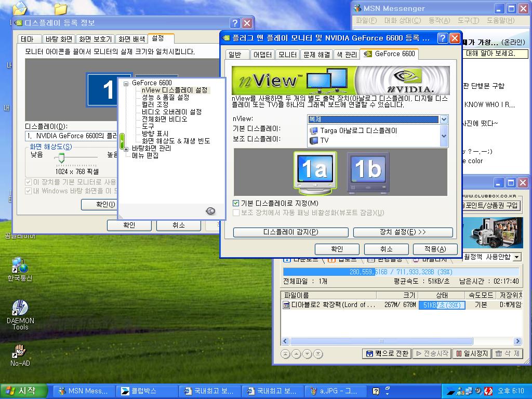Open the 도구(T) menu in MSN Messenger
The height and width of the screenshot is (399, 532).
click(468, 21)
